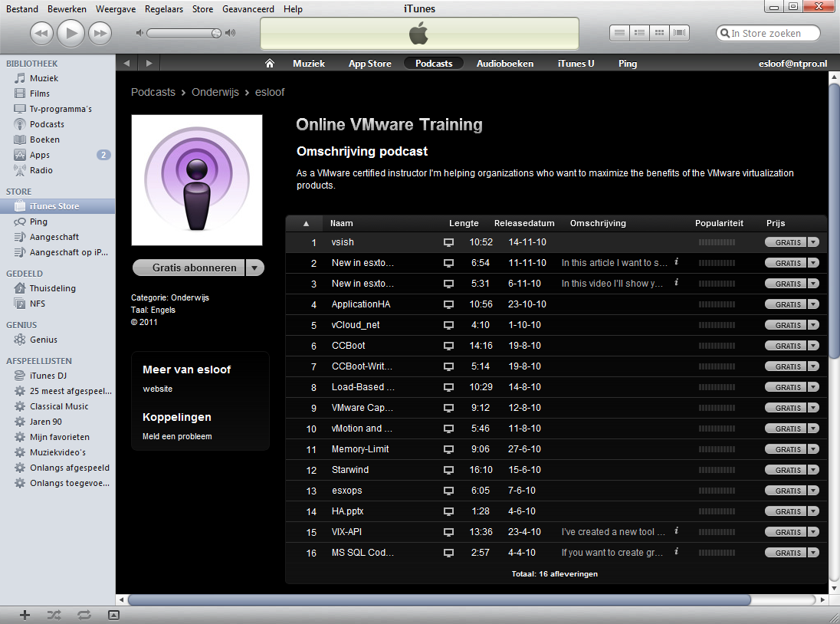Show or hide the artwork viewer
The height and width of the screenshot is (624, 840).
[x=113, y=616]
